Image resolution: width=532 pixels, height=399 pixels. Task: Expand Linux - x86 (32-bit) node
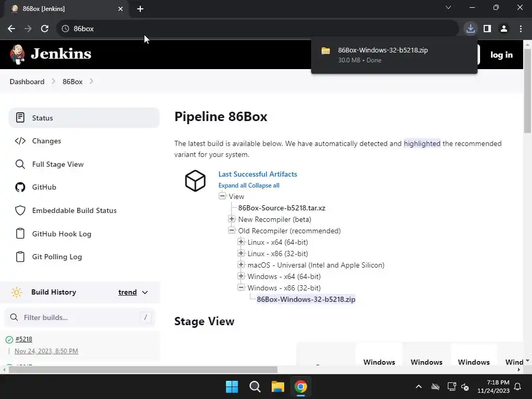click(241, 253)
